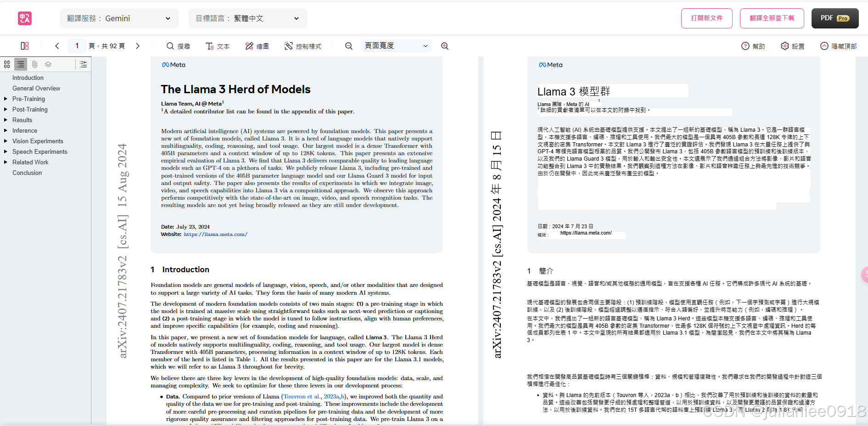This screenshot has width=868, height=426.
Task: Click the translated title 'Llama 3 模型群'
Action: (574, 91)
